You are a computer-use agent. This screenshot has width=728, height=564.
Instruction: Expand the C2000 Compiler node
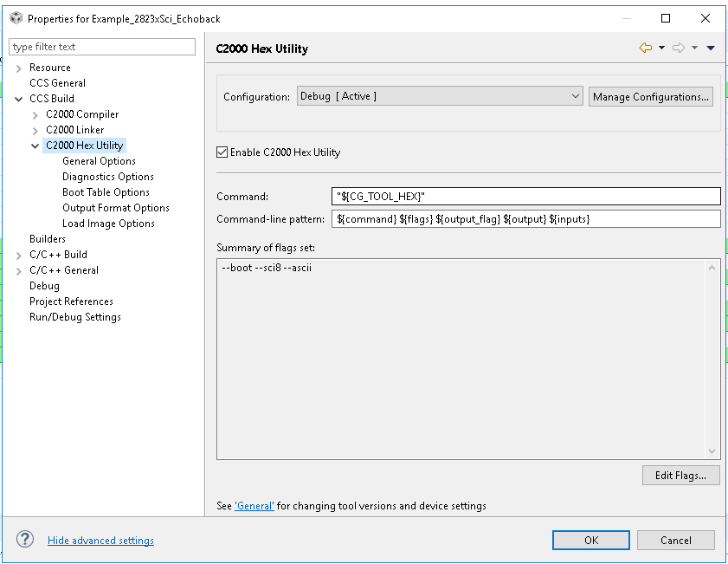tap(35, 115)
